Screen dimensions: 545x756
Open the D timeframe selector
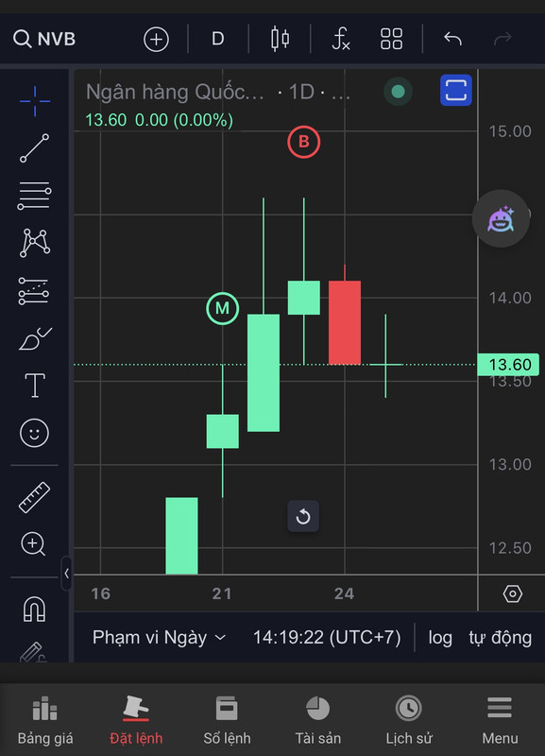coord(218,39)
